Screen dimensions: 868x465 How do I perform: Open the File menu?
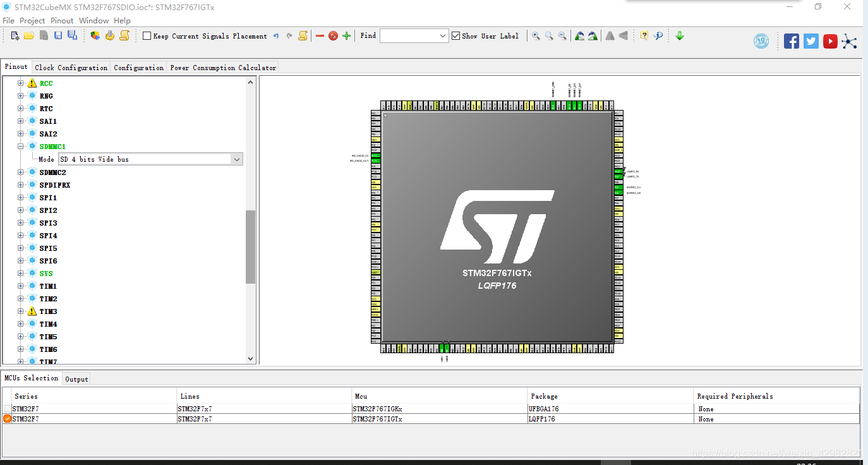(x=9, y=21)
